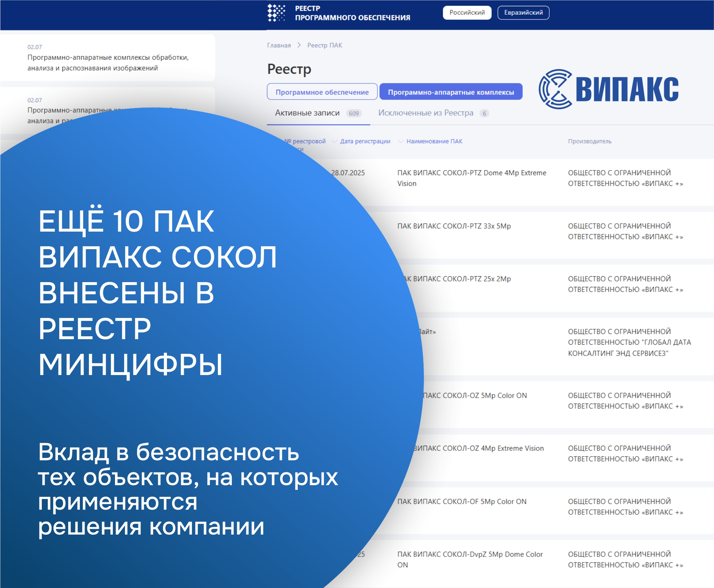Open ПАК ВИПАКС СОКОЛ-OF 5Mp Color ON
Screen dimensions: 714x588
[462, 502]
